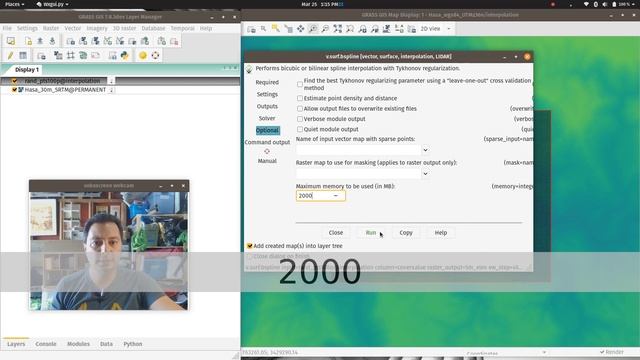Remove selected layer icon with red mark
This screenshot has height=360, width=640.
[174, 41]
